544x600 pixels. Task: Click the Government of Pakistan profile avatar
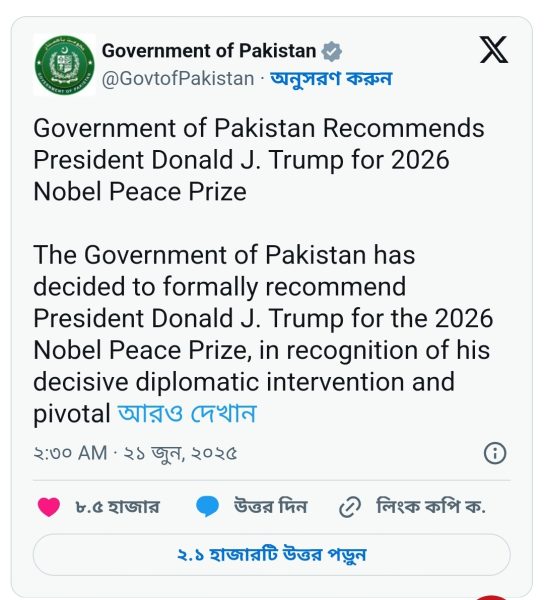(x=64, y=64)
